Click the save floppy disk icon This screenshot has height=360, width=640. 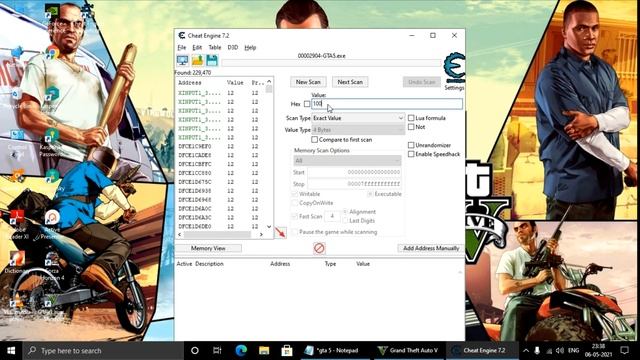(212, 60)
